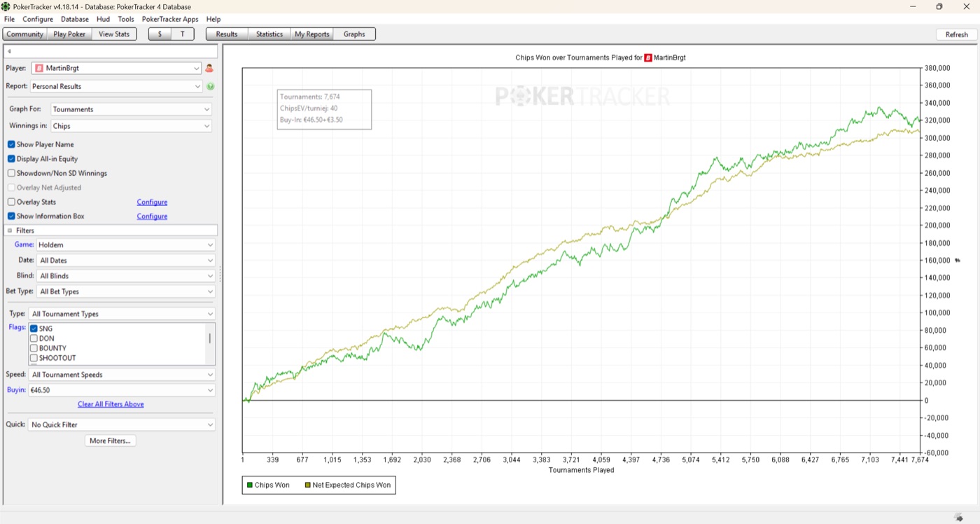Expand the Graph For dropdown
This screenshot has height=524, width=980.
[x=131, y=109]
